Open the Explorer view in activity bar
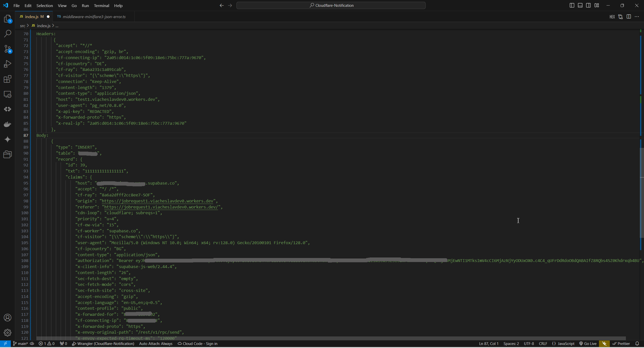Viewport: 644px width, 348px height. (8, 19)
